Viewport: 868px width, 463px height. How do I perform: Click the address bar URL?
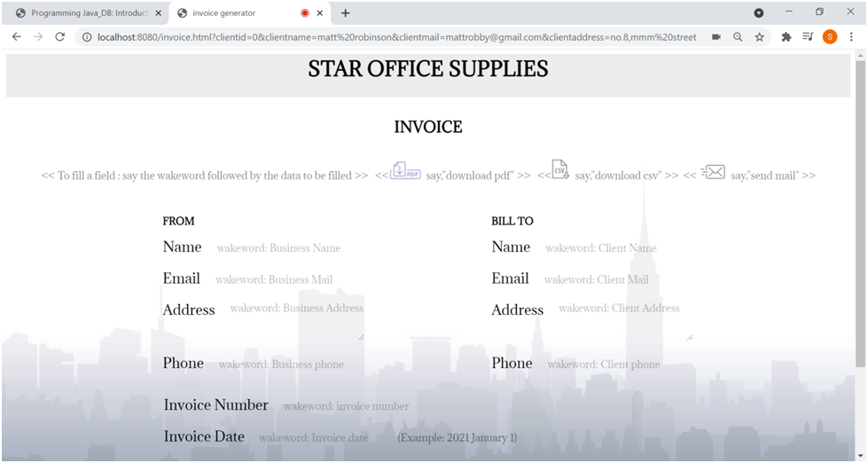click(x=397, y=37)
